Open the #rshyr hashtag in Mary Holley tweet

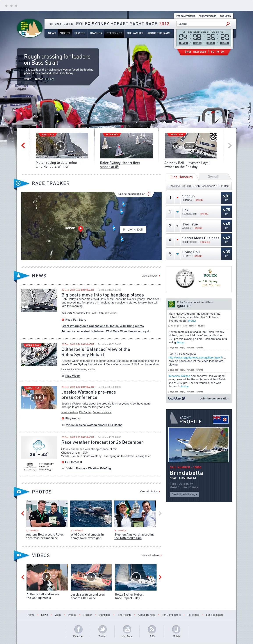tap(192, 321)
